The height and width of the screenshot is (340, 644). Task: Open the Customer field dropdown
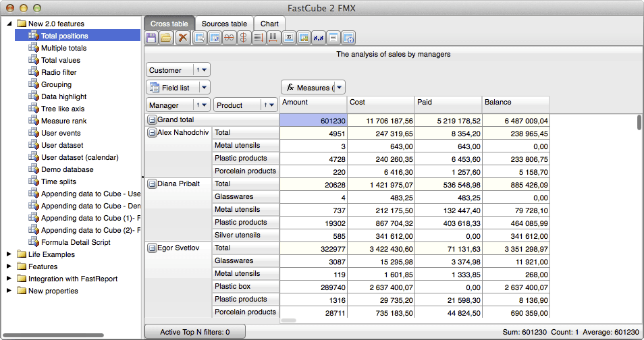click(204, 70)
